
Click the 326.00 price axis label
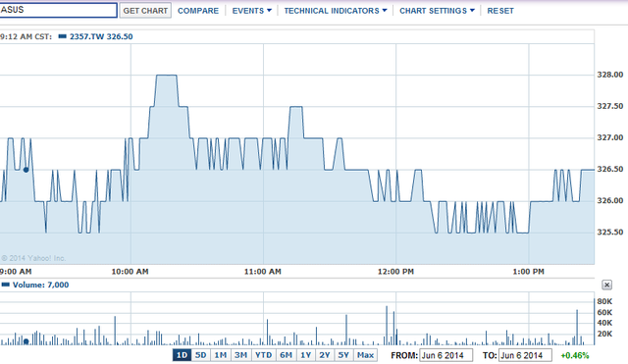pos(610,200)
